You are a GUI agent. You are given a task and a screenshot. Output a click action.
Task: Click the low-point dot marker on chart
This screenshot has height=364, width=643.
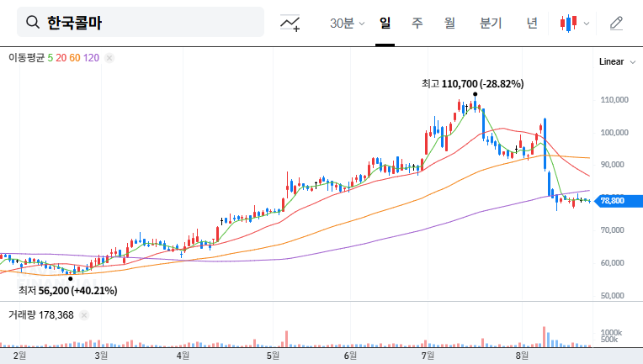[x=70, y=279]
